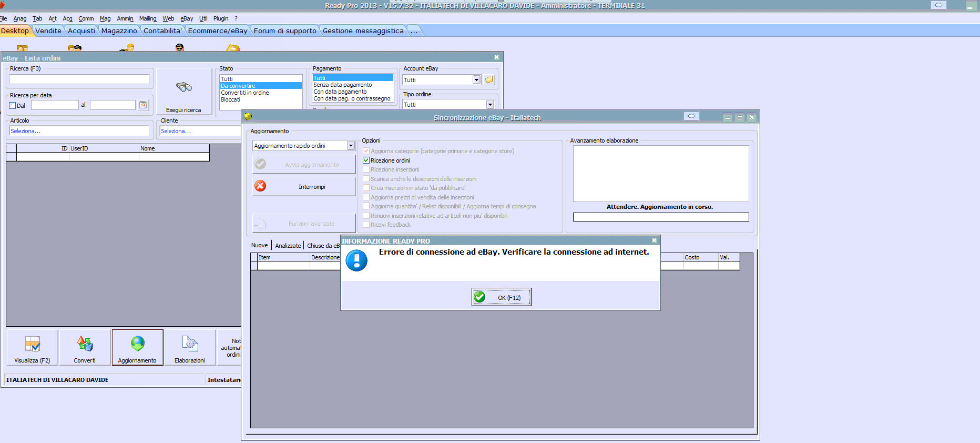This screenshot has height=443, width=980.
Task: Select 'Con data pag. o contrassegno' option
Action: [352, 98]
